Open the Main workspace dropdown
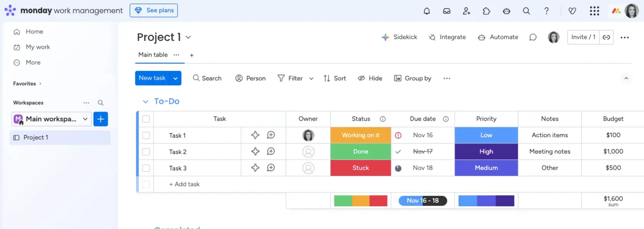The height and width of the screenshot is (229, 644). tap(51, 119)
